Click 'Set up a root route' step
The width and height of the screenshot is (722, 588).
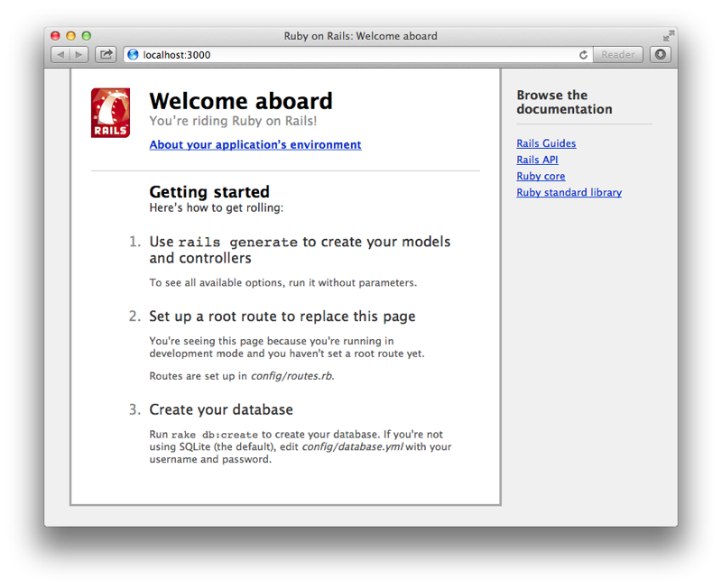point(282,317)
